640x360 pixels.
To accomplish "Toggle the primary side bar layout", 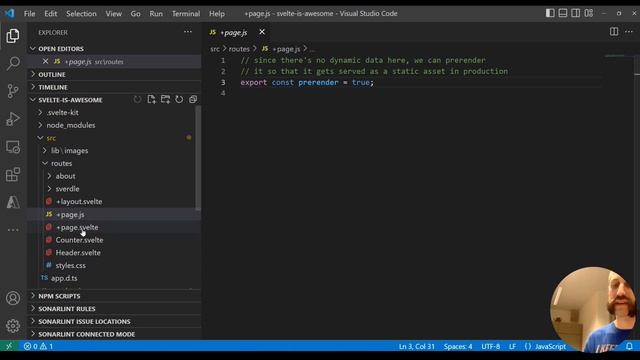I will [550, 13].
